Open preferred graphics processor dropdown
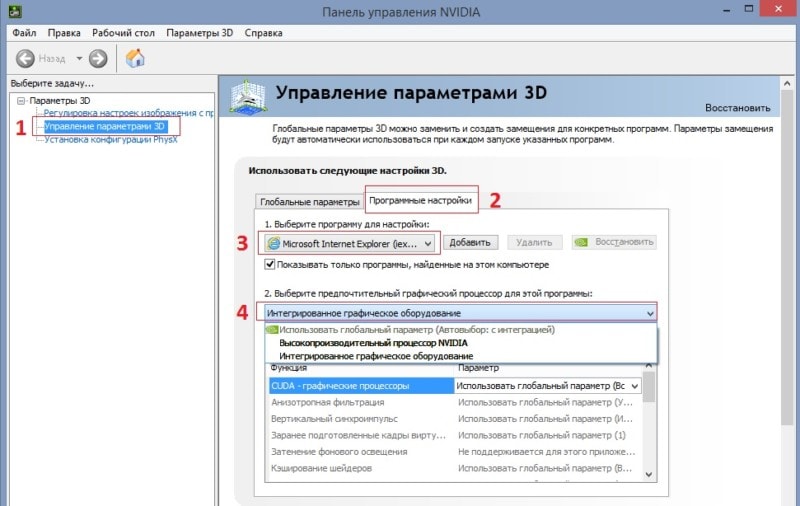Screen dimensions: 800x506 [x=461, y=313]
